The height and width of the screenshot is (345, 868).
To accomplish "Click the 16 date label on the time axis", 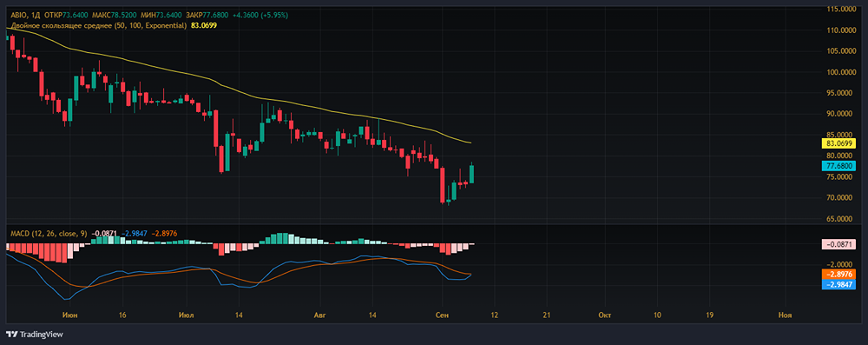I will [122, 315].
